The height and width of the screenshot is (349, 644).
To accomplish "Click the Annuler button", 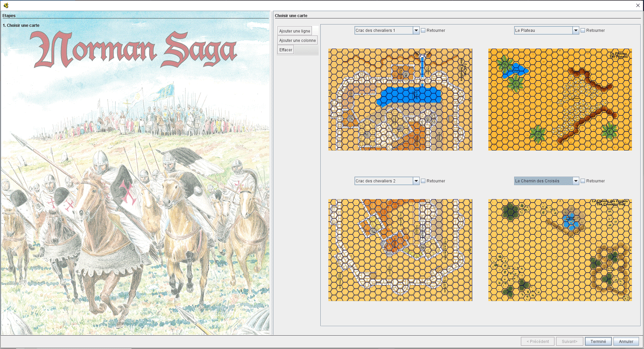I will tap(626, 341).
